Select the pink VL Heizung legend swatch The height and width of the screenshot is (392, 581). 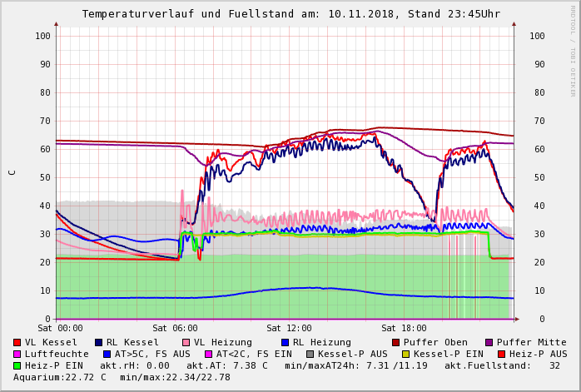pos(186,342)
